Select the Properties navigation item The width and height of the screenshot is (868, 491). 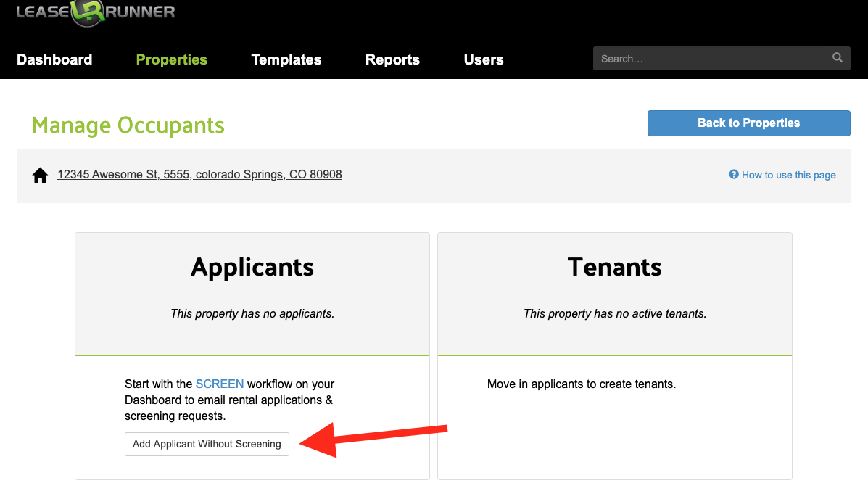[172, 59]
